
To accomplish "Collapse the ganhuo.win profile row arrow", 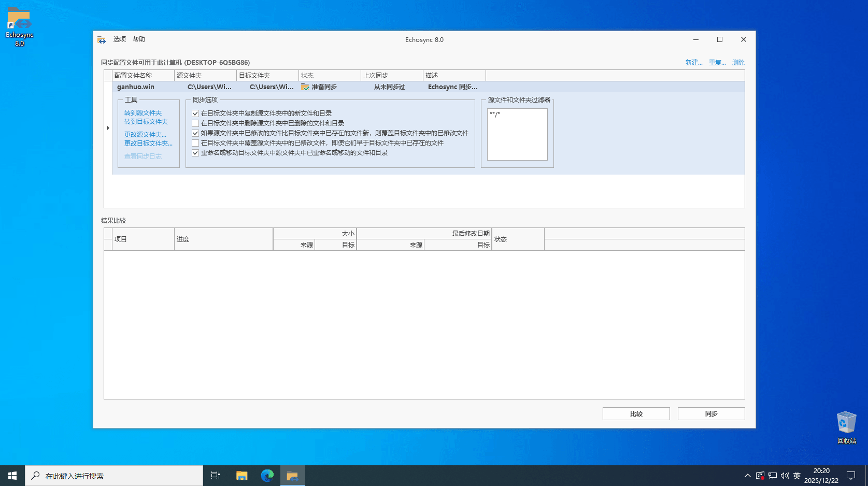I will [x=108, y=128].
